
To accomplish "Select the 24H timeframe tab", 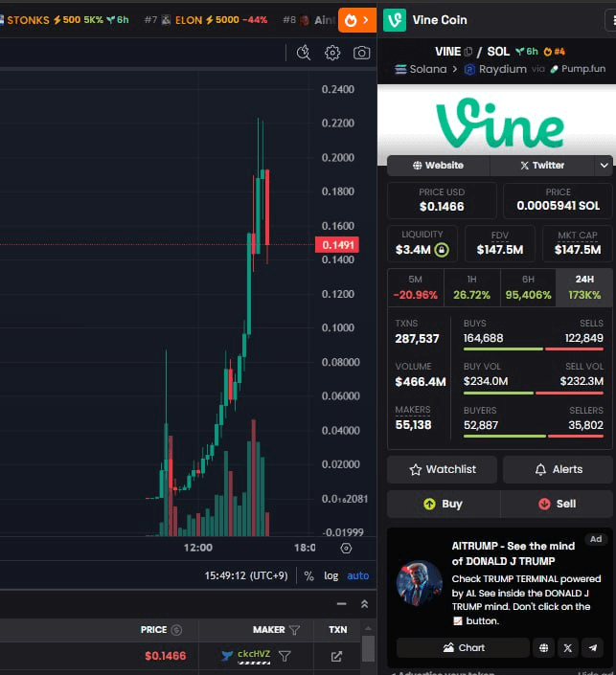I will click(584, 287).
